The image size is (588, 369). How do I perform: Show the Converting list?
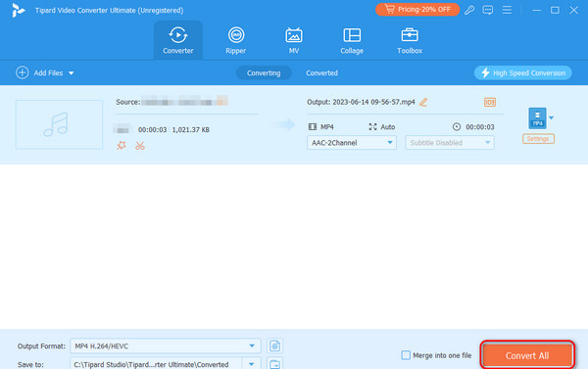pos(264,73)
